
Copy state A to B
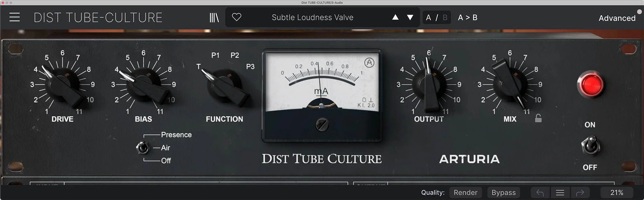468,18
